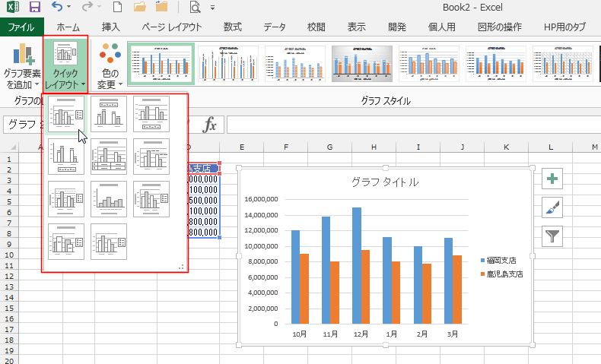
Task: Click the Print Preview magnifier icon
Action: 195,8
